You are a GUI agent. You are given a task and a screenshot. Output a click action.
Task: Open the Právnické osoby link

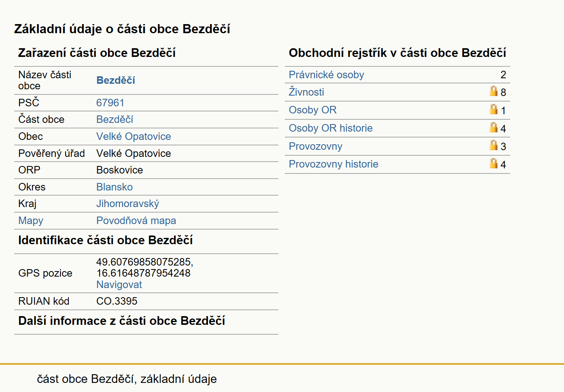pos(326,75)
